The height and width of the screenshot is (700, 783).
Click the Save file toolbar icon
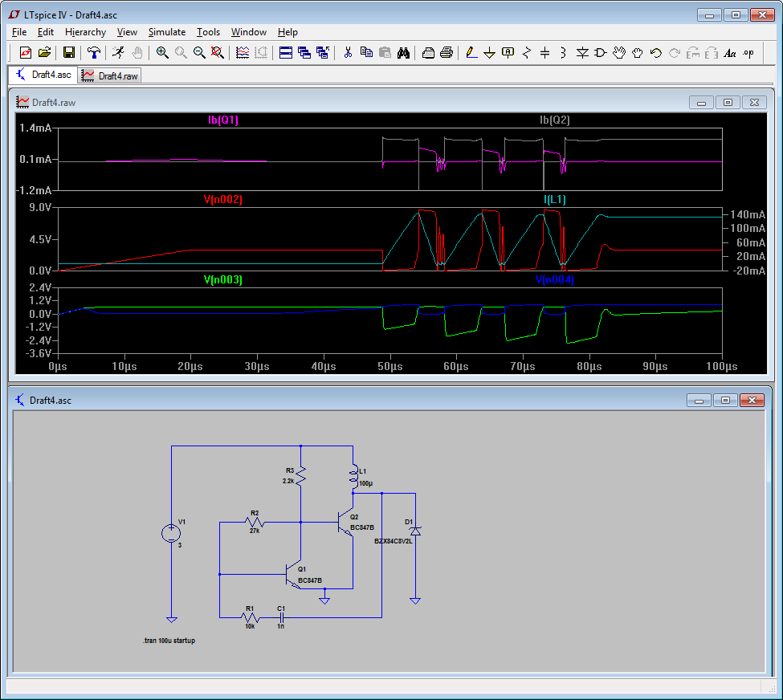coord(69,53)
